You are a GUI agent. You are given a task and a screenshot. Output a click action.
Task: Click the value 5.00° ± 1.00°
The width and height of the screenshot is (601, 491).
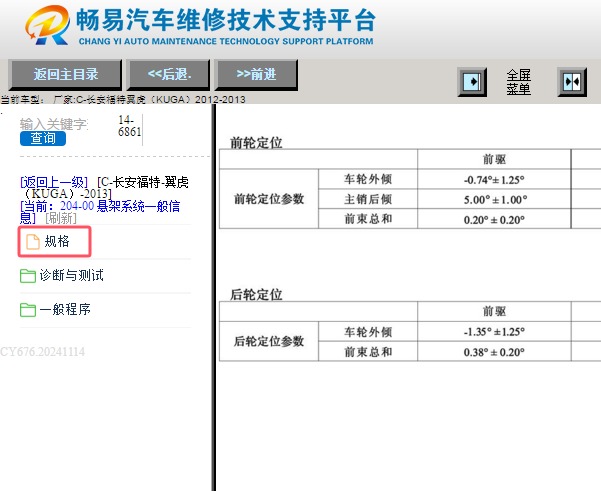pos(495,200)
